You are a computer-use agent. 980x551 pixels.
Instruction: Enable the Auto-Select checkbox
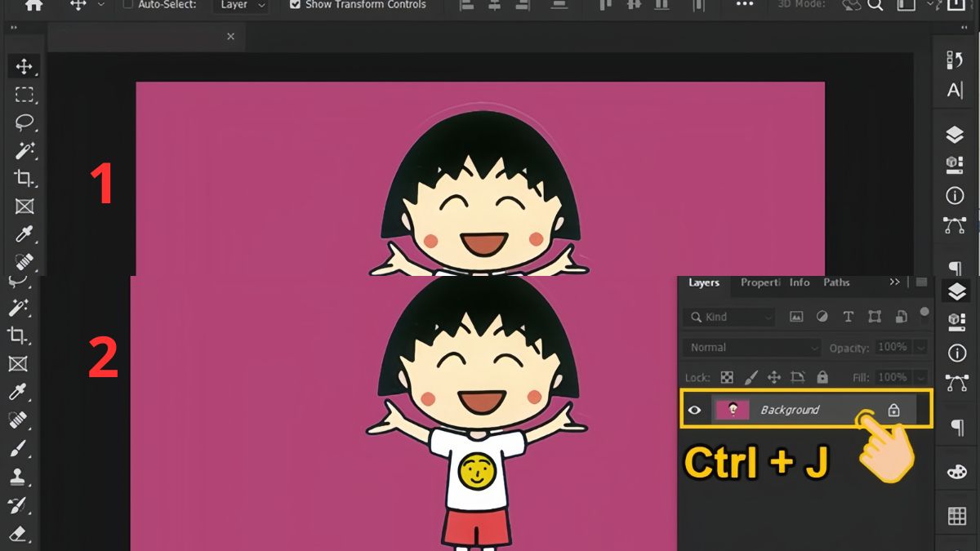tap(127, 4)
